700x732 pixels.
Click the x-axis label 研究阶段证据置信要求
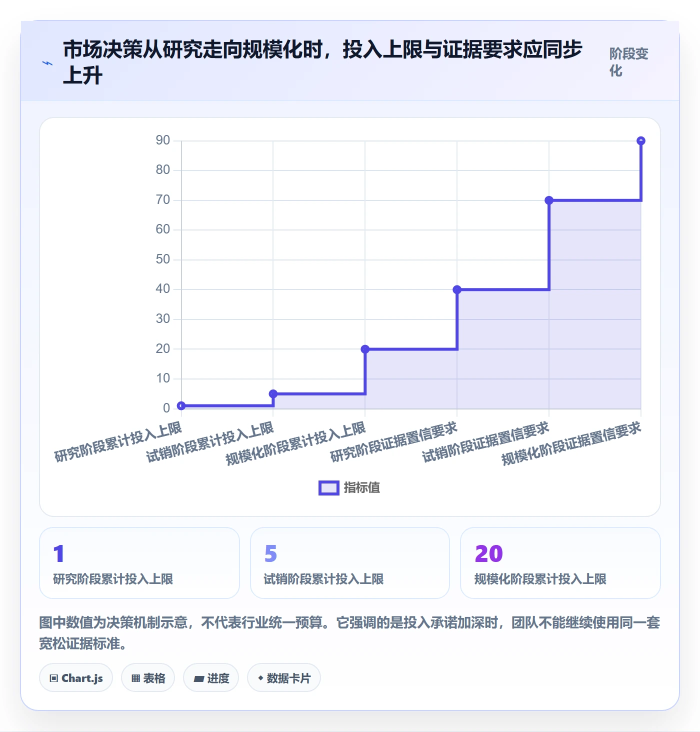pos(394,441)
